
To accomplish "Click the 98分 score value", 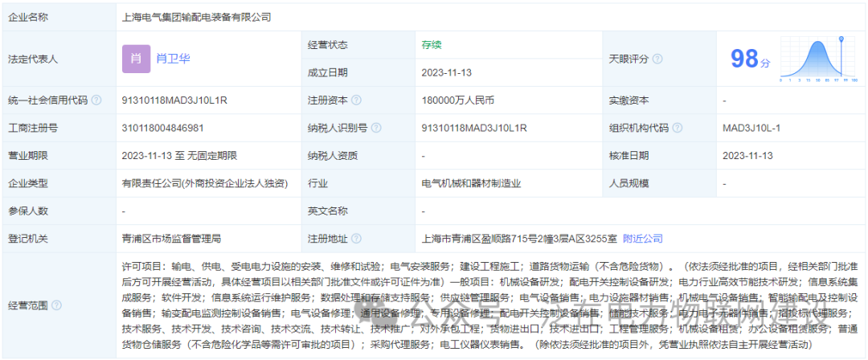I will click(x=750, y=59).
